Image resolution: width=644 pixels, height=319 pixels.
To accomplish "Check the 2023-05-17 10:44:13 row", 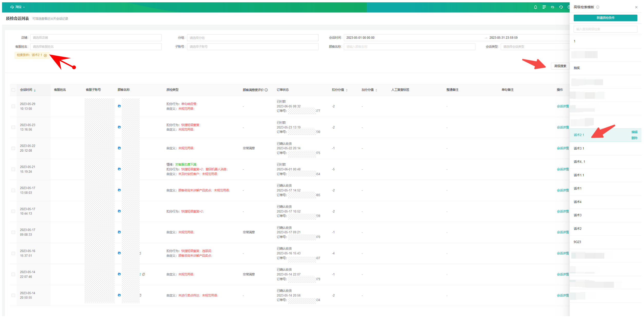I will click(x=13, y=211).
